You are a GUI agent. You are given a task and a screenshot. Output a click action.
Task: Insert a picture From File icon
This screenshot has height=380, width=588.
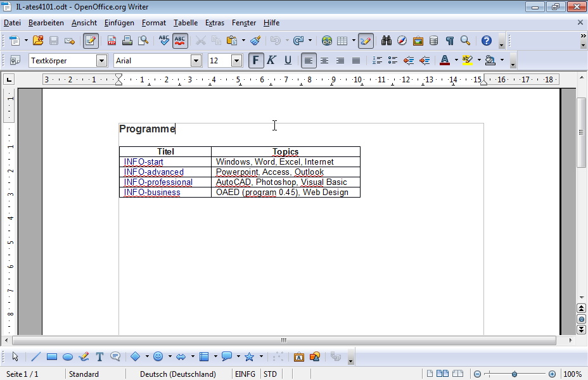[299, 357]
